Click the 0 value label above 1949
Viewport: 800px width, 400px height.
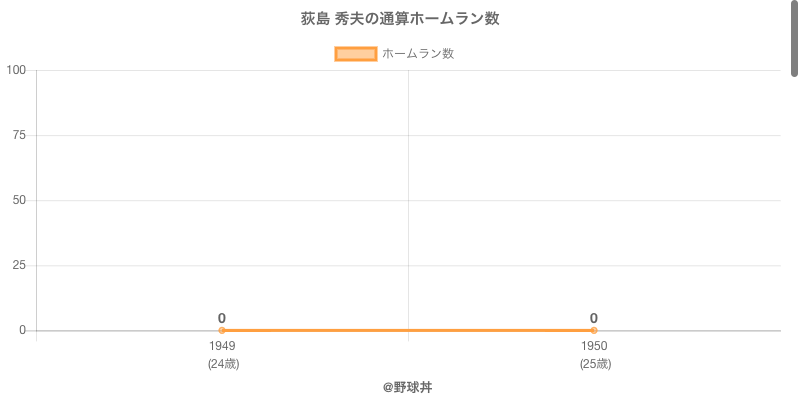coord(222,318)
